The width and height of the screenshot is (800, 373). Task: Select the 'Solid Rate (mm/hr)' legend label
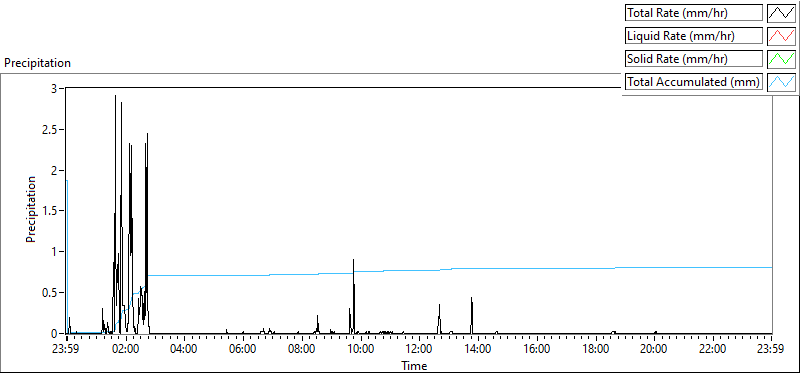(694, 59)
